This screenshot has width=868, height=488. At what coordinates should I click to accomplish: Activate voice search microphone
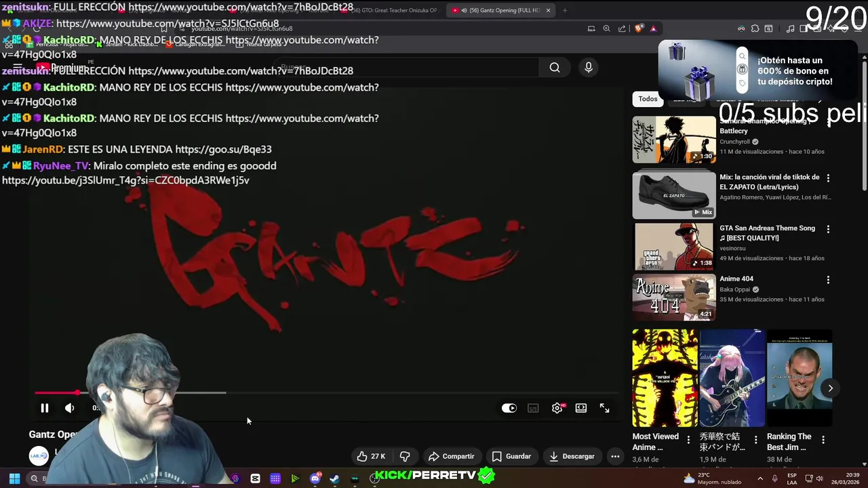coord(589,67)
